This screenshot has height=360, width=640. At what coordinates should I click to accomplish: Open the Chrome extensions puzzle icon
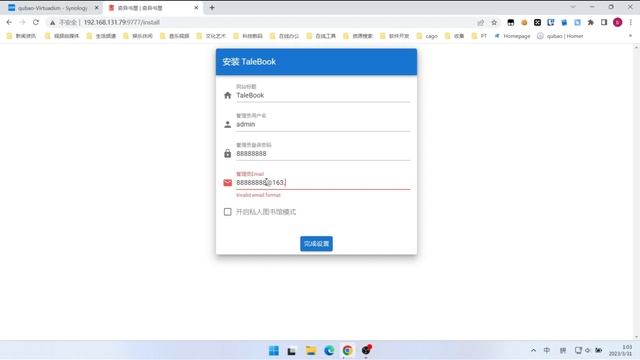591,22
